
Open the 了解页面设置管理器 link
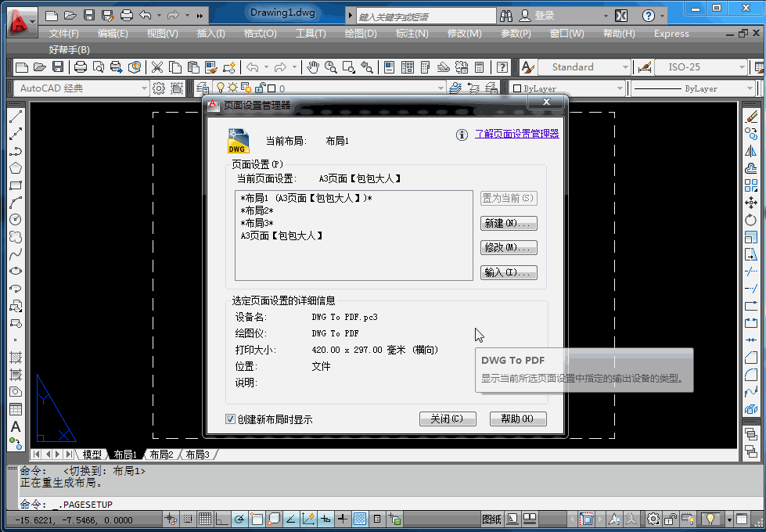tap(517, 134)
